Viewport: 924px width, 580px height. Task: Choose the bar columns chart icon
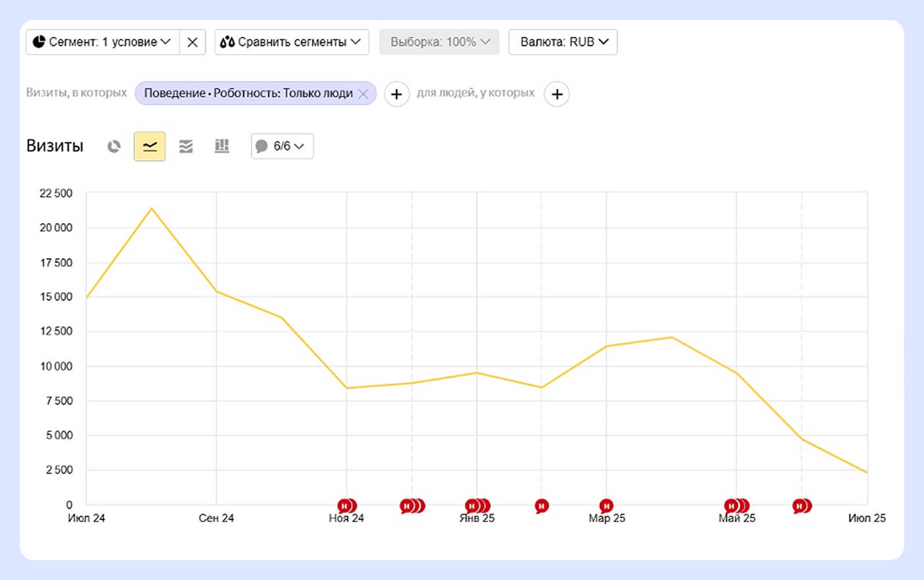222,146
